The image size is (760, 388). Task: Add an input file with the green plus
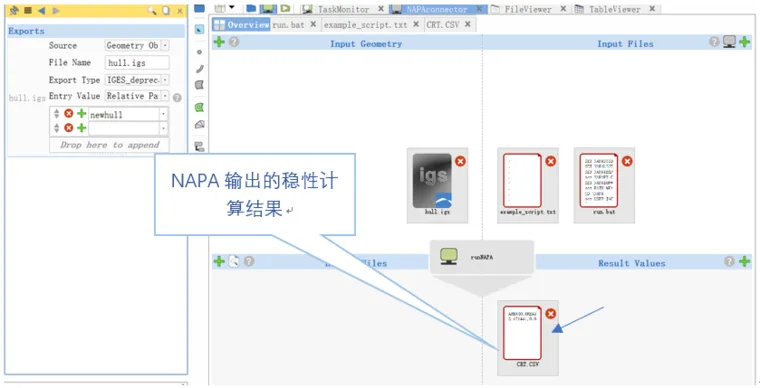tap(744, 42)
